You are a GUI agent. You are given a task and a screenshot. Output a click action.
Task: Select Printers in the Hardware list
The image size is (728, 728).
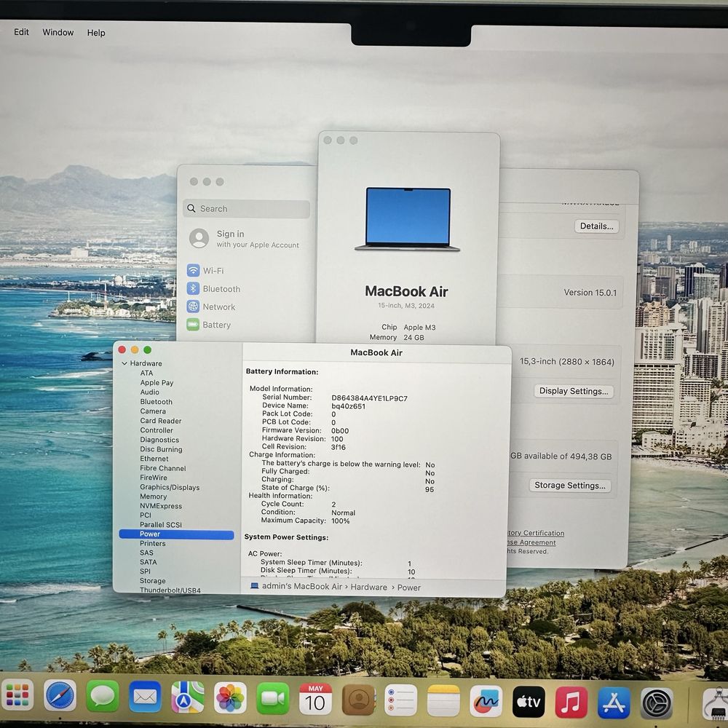[x=152, y=543]
